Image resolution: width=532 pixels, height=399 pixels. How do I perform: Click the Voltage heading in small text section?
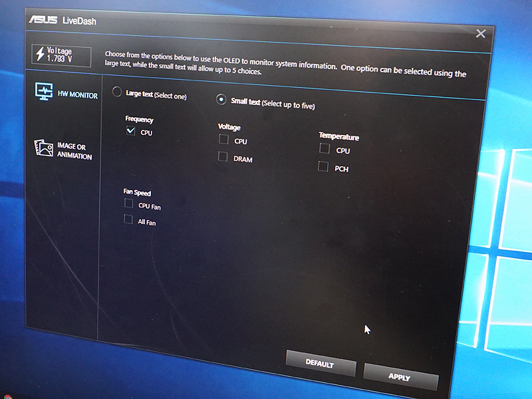coord(229,127)
